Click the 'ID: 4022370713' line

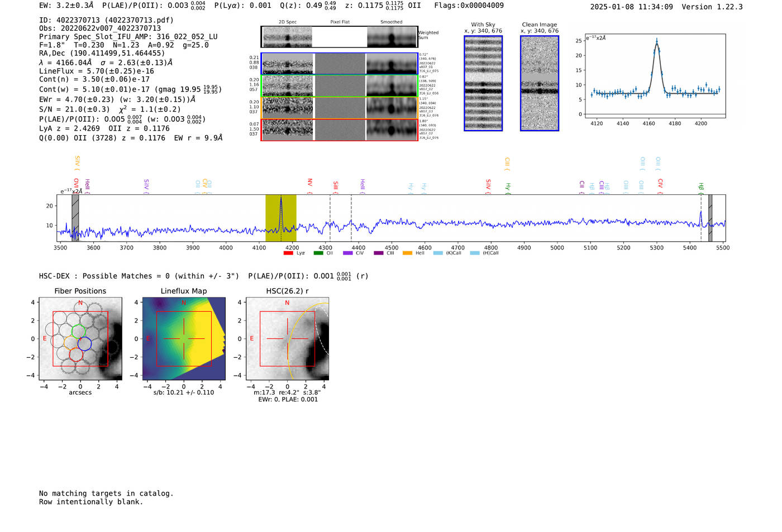coord(106,20)
